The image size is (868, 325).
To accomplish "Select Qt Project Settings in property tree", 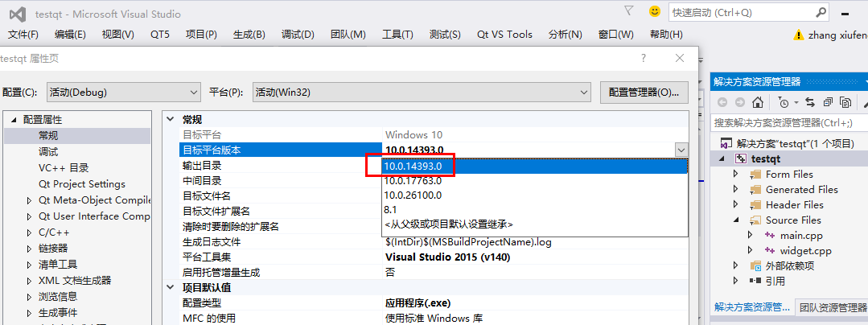I will point(82,183).
